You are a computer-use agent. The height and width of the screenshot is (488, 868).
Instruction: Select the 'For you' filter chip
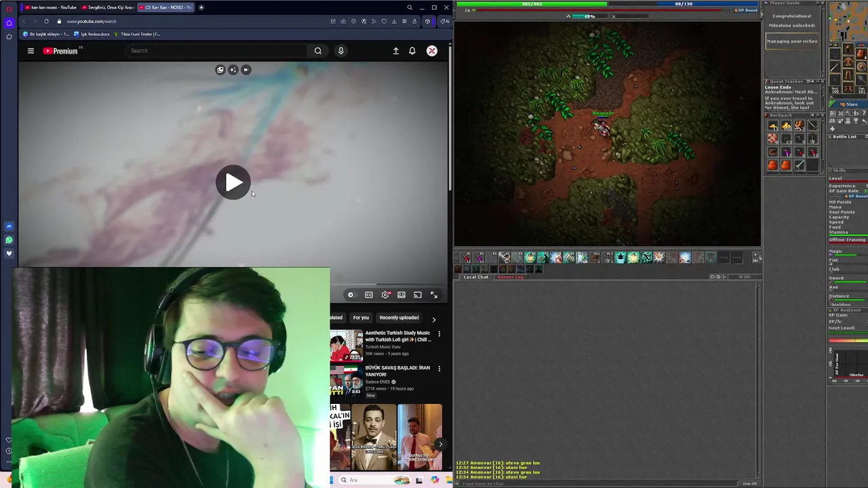(x=361, y=318)
